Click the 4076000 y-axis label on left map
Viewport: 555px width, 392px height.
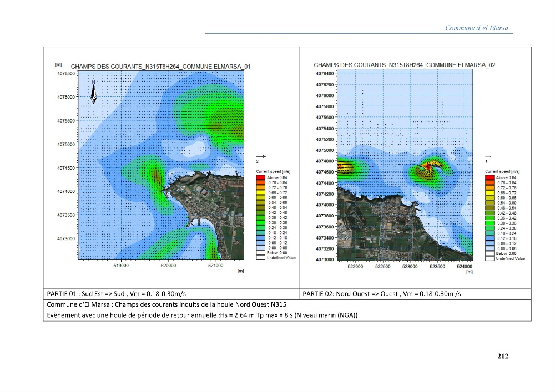pyautogui.click(x=66, y=97)
